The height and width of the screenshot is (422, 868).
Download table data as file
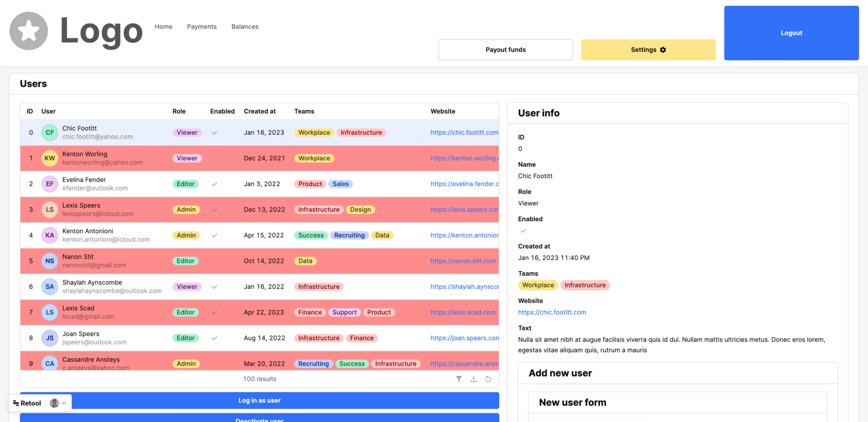pyautogui.click(x=474, y=379)
